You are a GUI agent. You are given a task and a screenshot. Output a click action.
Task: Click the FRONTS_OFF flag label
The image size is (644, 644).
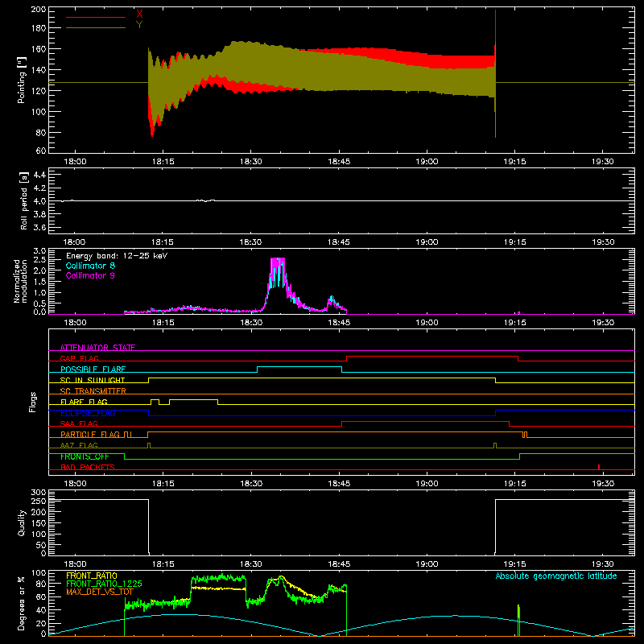(85, 456)
